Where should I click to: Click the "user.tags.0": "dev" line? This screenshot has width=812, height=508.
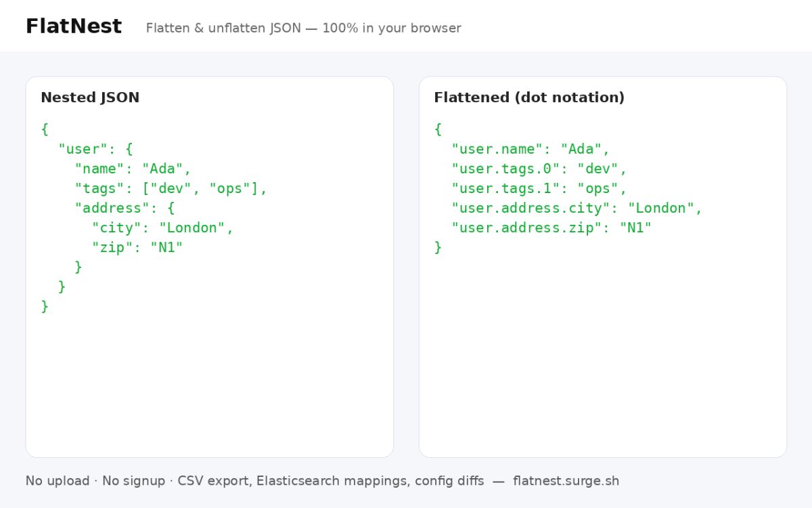pos(539,169)
